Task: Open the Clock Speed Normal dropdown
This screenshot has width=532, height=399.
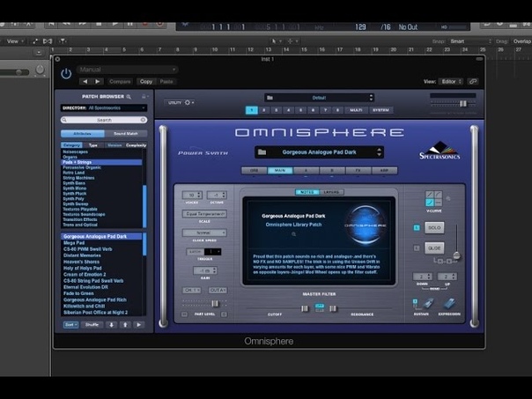Action: (x=204, y=233)
